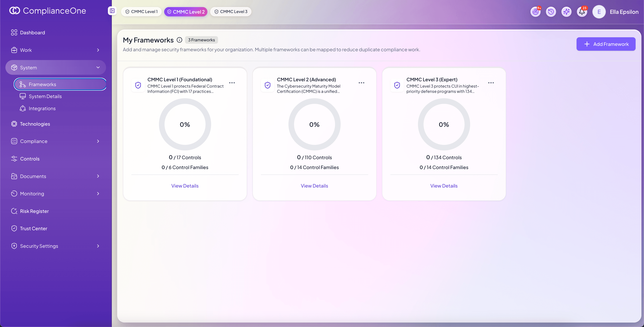644x327 pixels.
Task: View Details for CMMC Level 1
Action: [185, 186]
